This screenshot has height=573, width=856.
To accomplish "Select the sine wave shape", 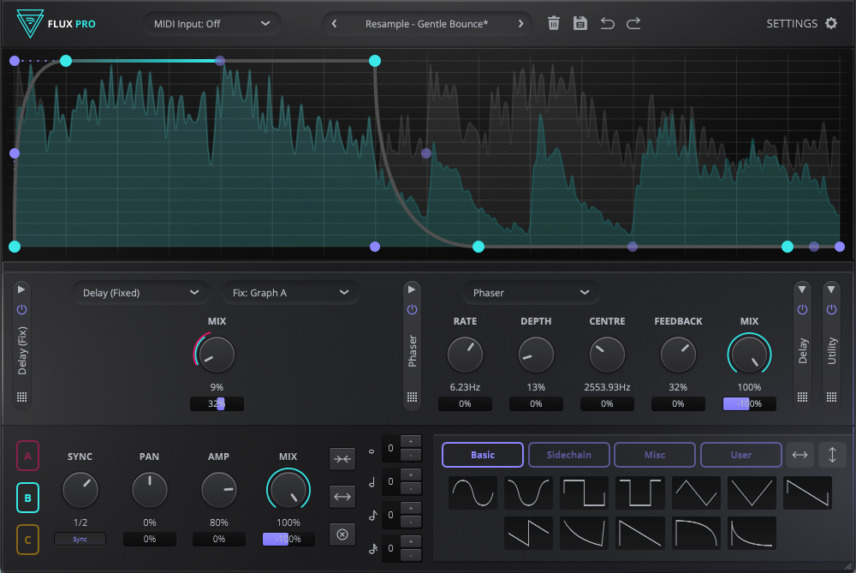I will click(473, 493).
